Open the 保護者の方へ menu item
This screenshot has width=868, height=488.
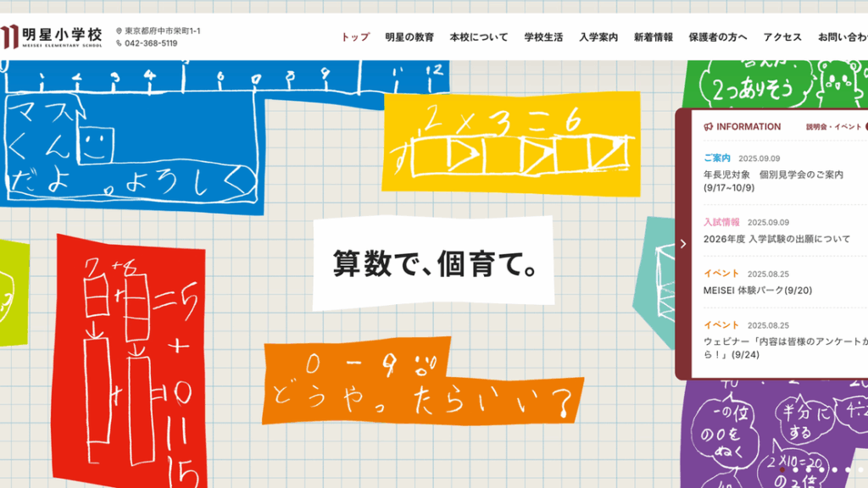point(718,37)
